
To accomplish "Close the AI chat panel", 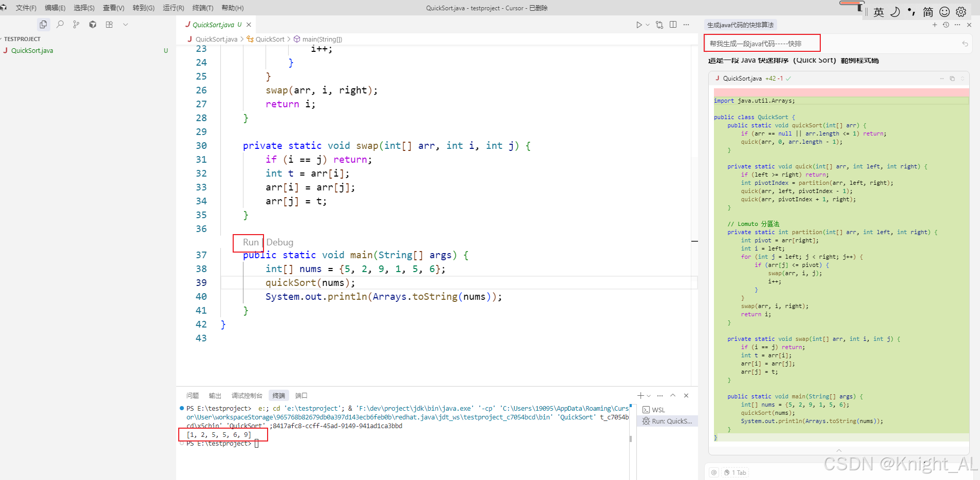I will 969,25.
